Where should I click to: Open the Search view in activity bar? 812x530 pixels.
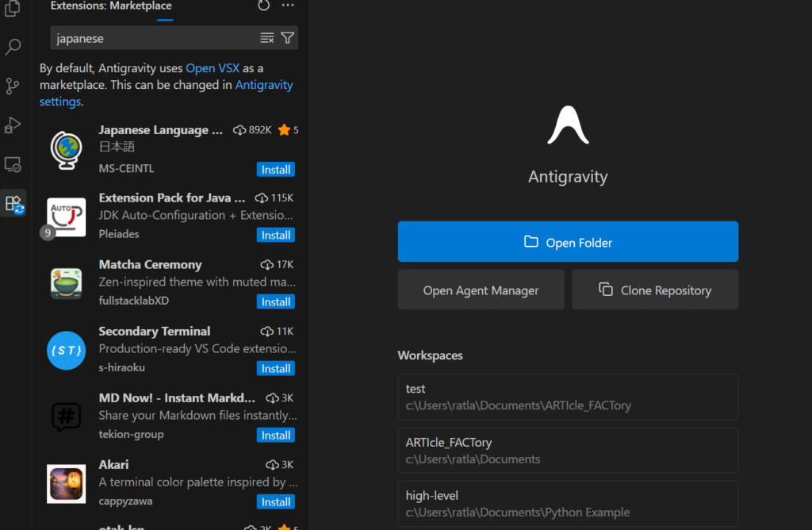point(13,48)
